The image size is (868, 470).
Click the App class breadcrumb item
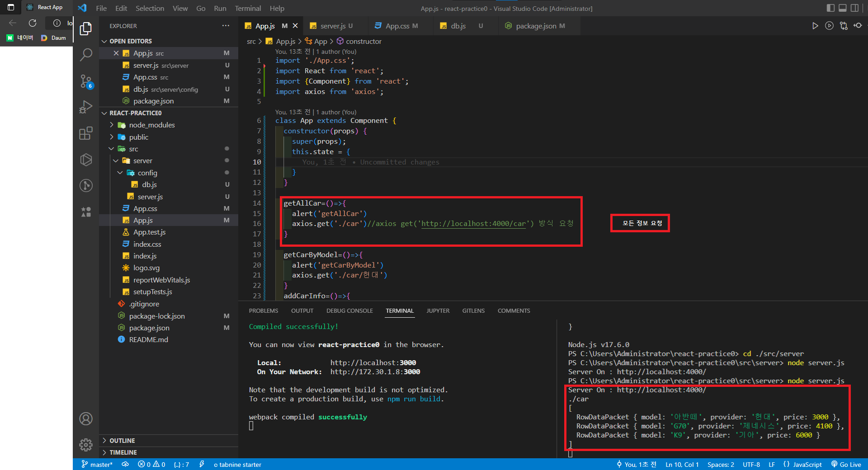click(x=316, y=41)
